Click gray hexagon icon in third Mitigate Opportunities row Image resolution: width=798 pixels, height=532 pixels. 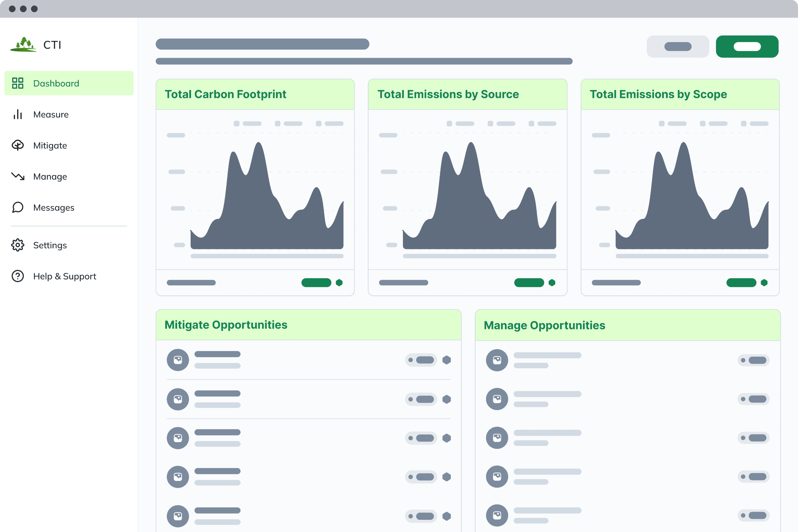[447, 438]
